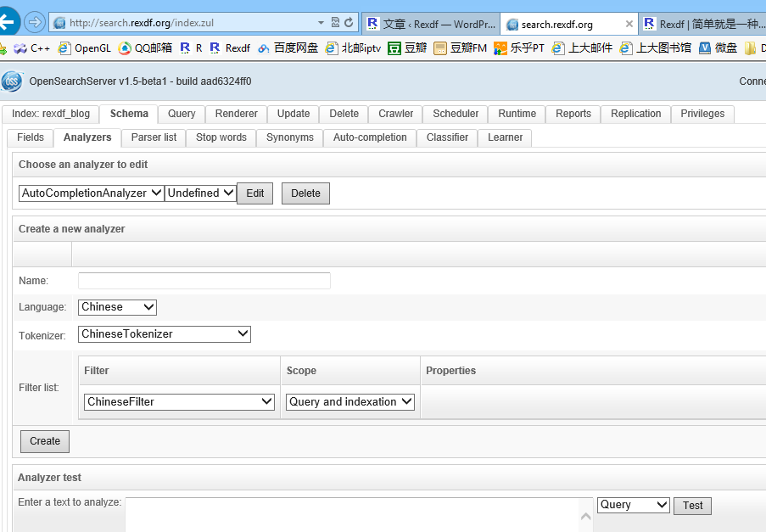
Task: Switch to the Crawler tab
Action: click(394, 114)
